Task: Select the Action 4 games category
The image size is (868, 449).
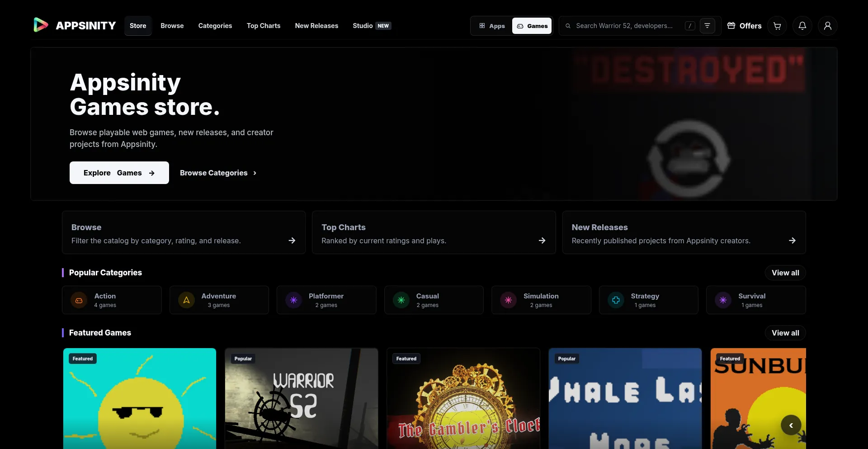Action: point(112,300)
